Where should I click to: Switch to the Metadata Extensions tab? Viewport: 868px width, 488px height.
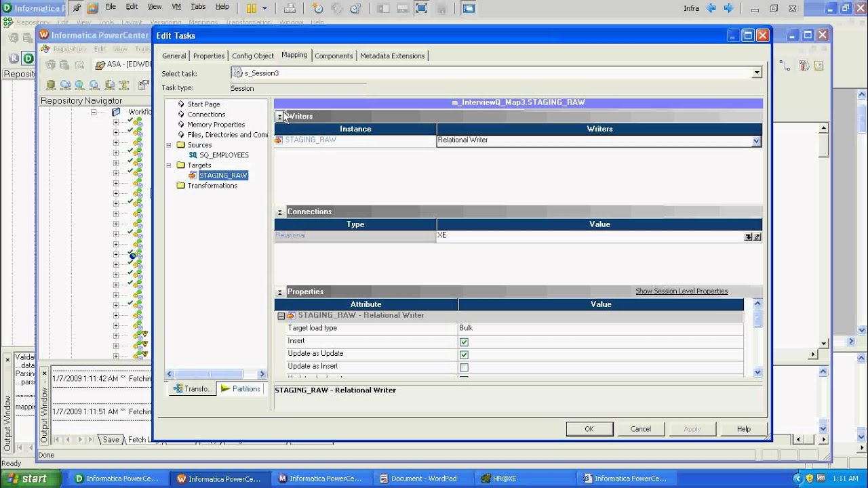[393, 56]
